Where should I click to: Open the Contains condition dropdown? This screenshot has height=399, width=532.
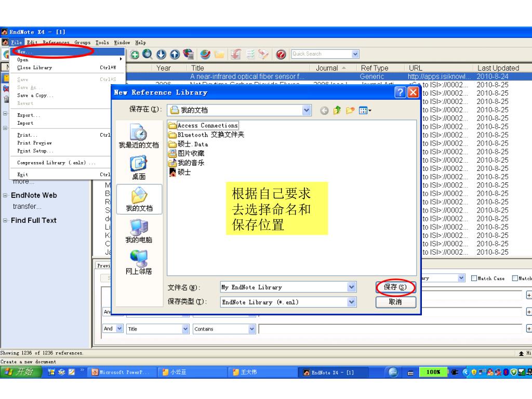tap(251, 329)
